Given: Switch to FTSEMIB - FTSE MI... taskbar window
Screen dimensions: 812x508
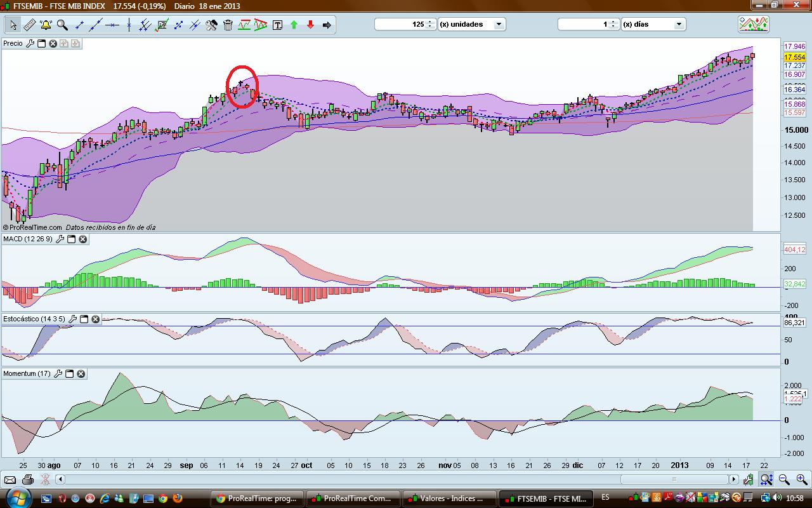Looking at the screenshot, I should (546, 498).
